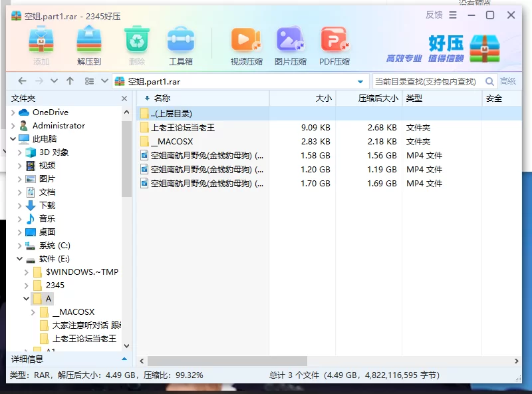The width and height of the screenshot is (532, 394).
Task: Click the folder tree scroll down arrow
Action: (x=126, y=346)
